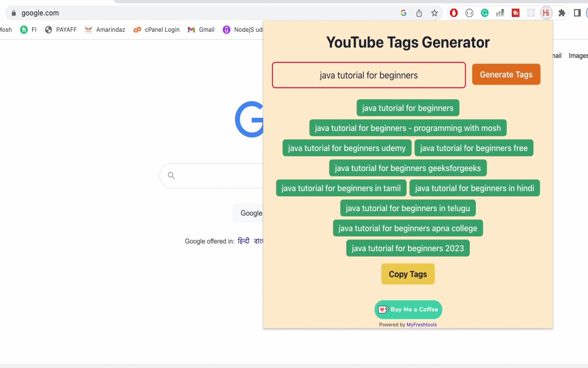Check site rank with the SimilarWeb icon

(500, 13)
